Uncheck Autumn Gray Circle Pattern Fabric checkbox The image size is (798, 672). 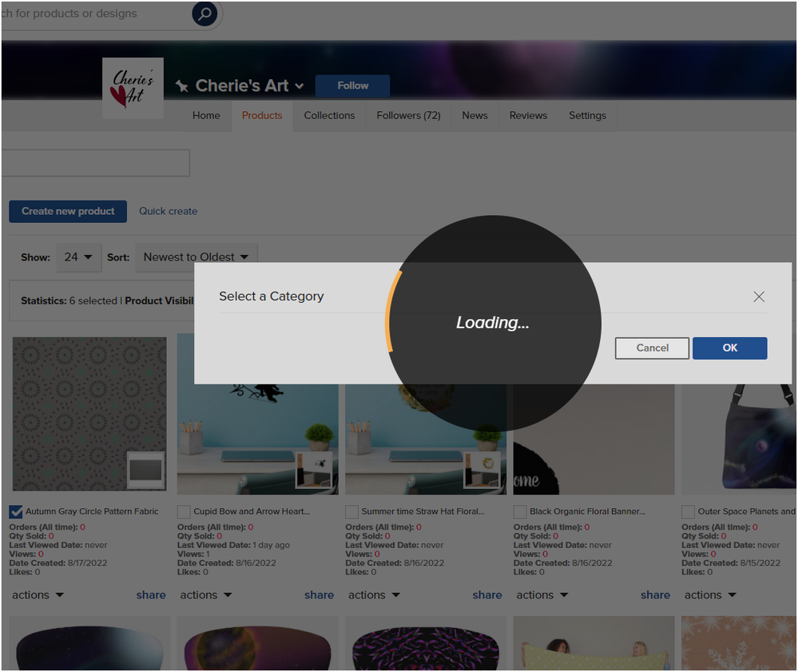16,511
